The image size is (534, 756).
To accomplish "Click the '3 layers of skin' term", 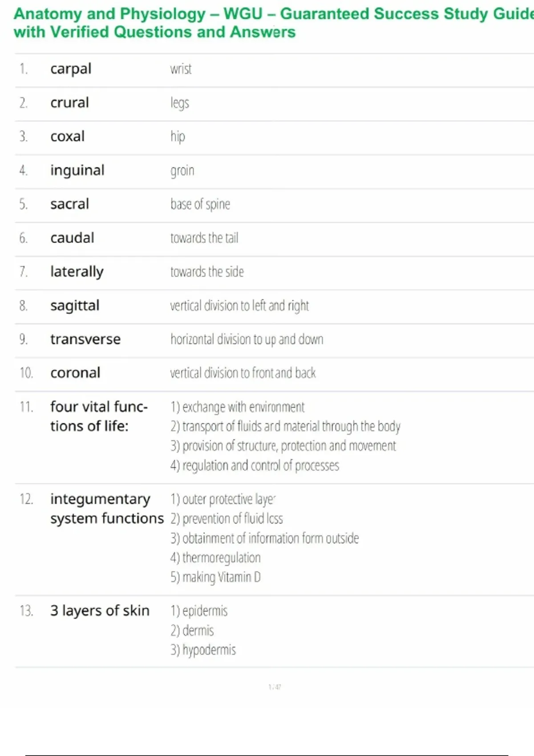I will 100,611.
